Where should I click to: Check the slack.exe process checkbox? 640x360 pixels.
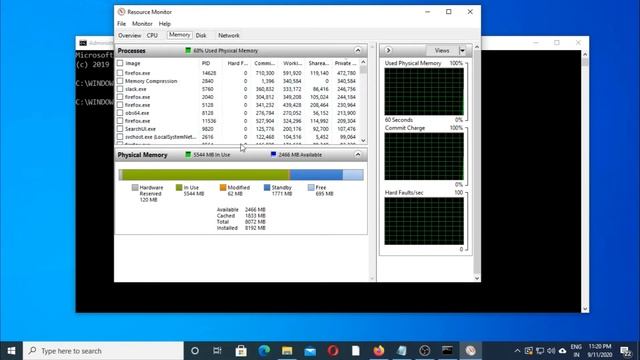pyautogui.click(x=120, y=89)
